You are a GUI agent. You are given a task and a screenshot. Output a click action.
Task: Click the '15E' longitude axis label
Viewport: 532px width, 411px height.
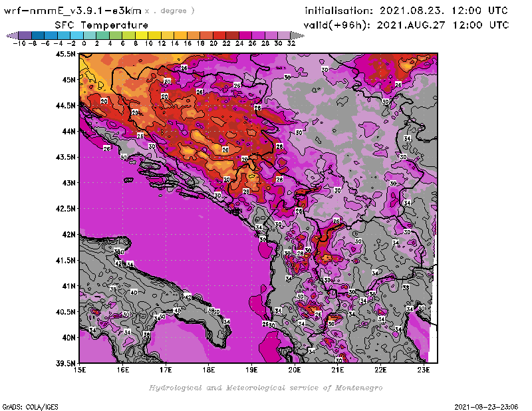pyautogui.click(x=80, y=370)
